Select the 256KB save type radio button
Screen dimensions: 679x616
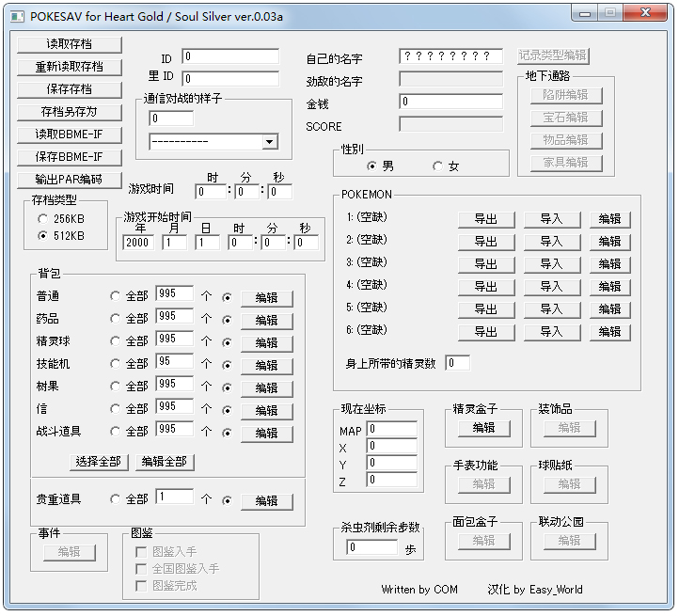43,218
